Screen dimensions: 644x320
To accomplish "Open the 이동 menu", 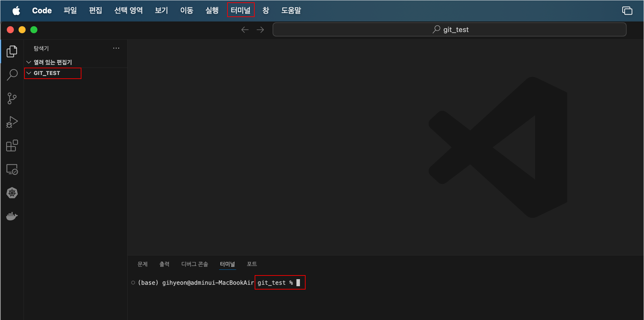I will [x=187, y=11].
